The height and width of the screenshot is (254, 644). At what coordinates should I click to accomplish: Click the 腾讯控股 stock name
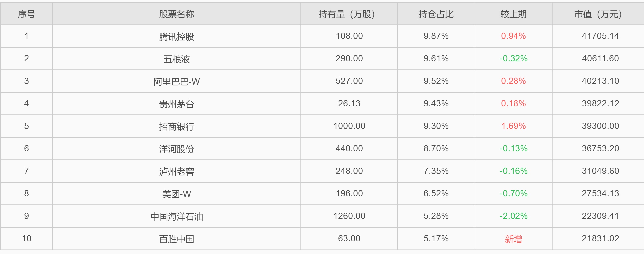click(x=176, y=36)
